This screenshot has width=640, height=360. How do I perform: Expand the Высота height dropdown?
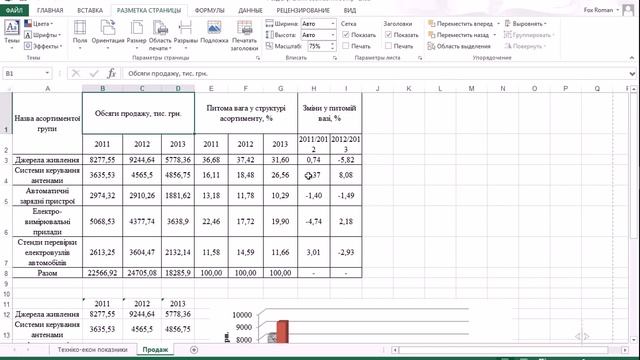point(333,35)
